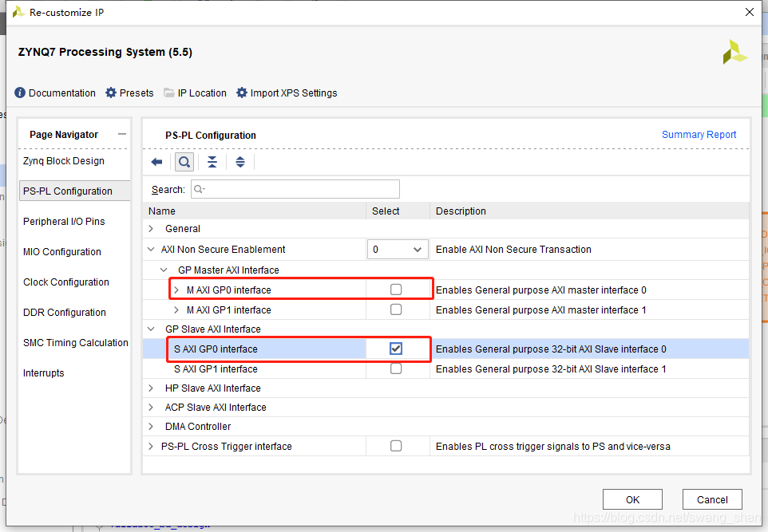The width and height of the screenshot is (768, 532).
Task: Click the IP Location folder icon
Action: point(169,93)
